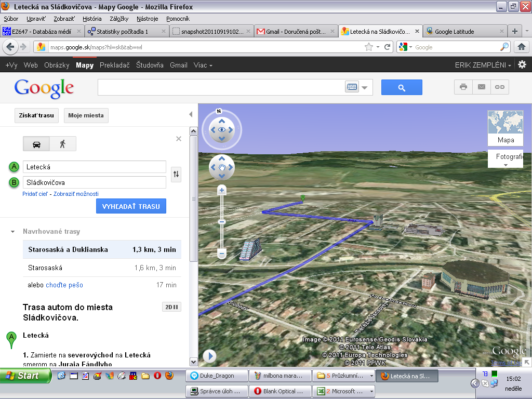Tilt the 3D view downward
Image resolution: width=532 pixels, height=399 pixels.
coord(221,138)
